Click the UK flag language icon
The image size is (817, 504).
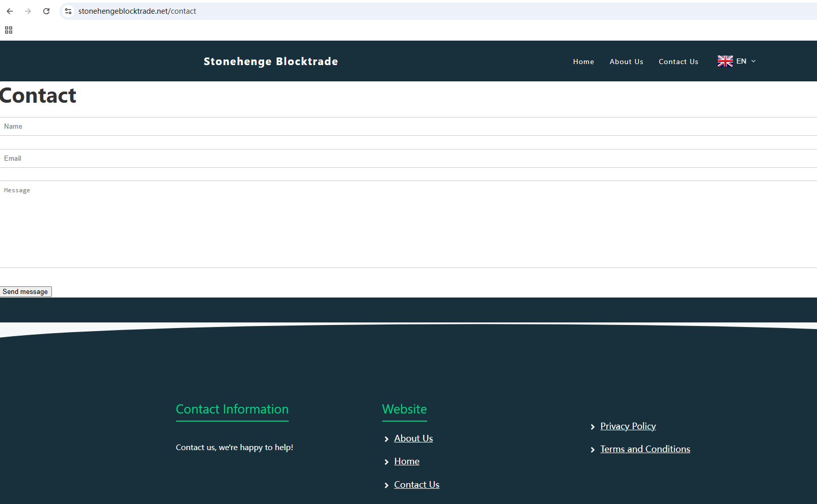[725, 61]
